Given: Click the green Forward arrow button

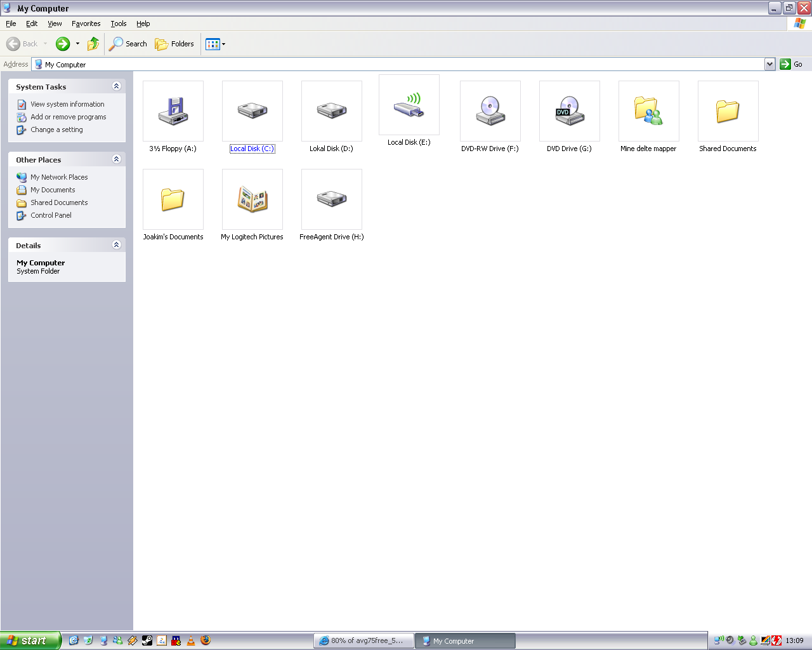Looking at the screenshot, I should coord(63,44).
